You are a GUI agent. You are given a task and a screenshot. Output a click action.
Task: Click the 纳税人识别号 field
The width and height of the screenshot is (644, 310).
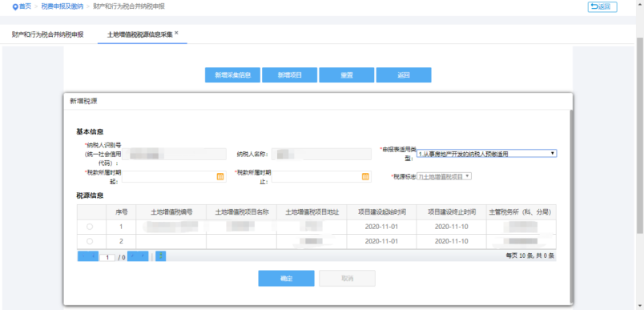pos(174,154)
